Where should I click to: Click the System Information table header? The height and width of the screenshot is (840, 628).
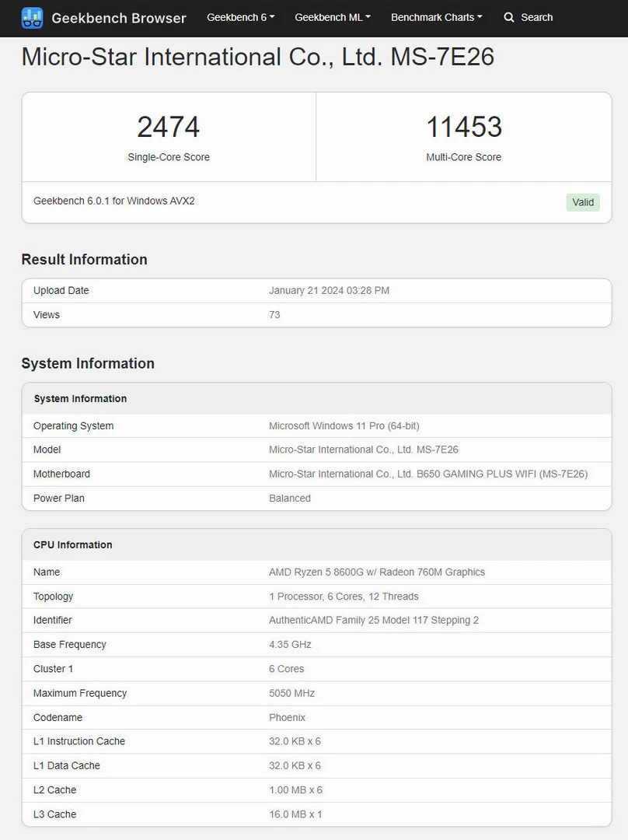[80, 398]
